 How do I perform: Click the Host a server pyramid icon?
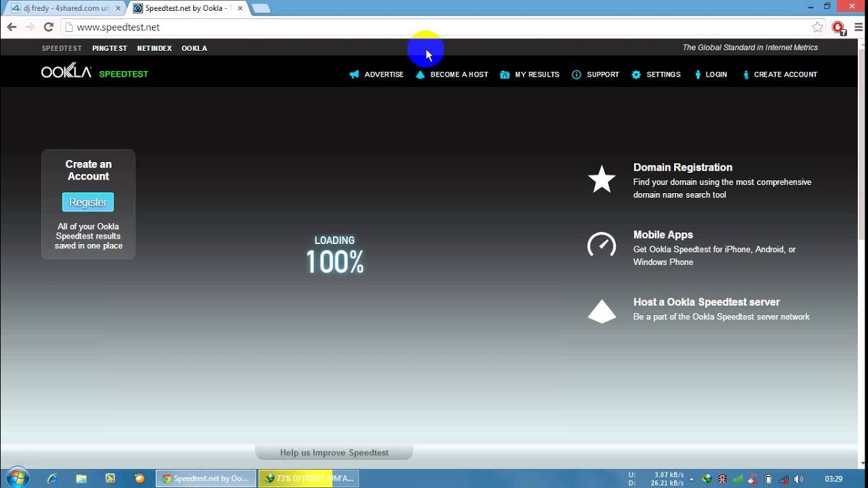click(x=601, y=311)
